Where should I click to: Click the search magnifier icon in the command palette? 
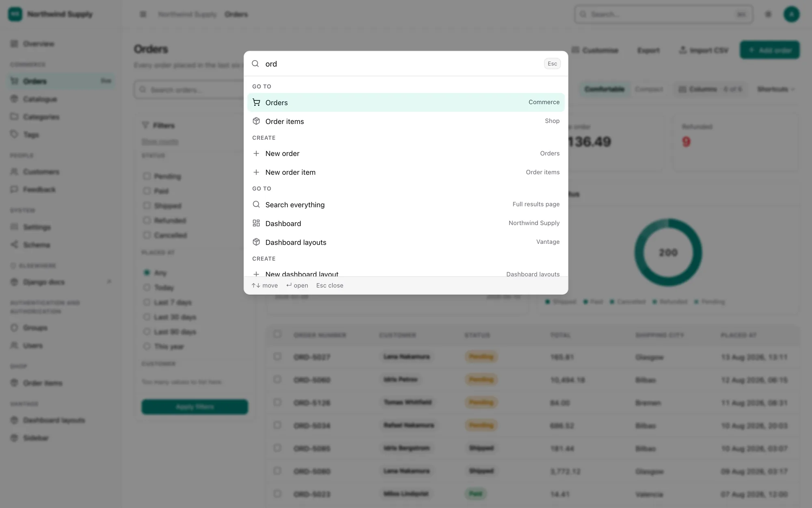click(255, 64)
